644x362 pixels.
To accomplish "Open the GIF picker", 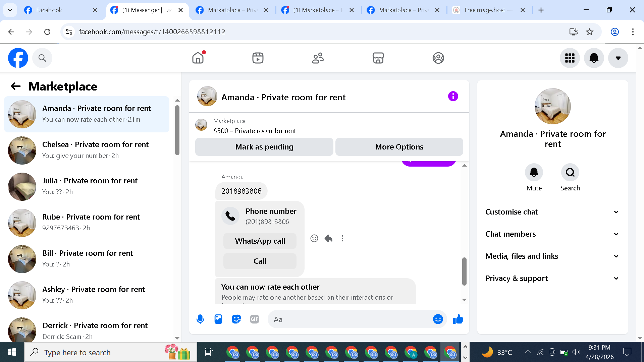I will coord(255,319).
